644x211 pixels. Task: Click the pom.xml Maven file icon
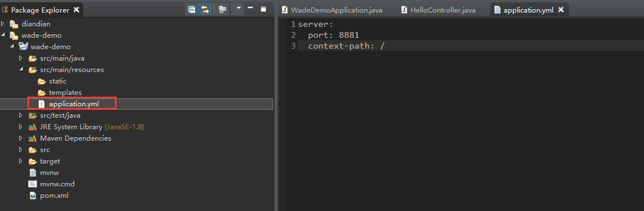coord(33,196)
